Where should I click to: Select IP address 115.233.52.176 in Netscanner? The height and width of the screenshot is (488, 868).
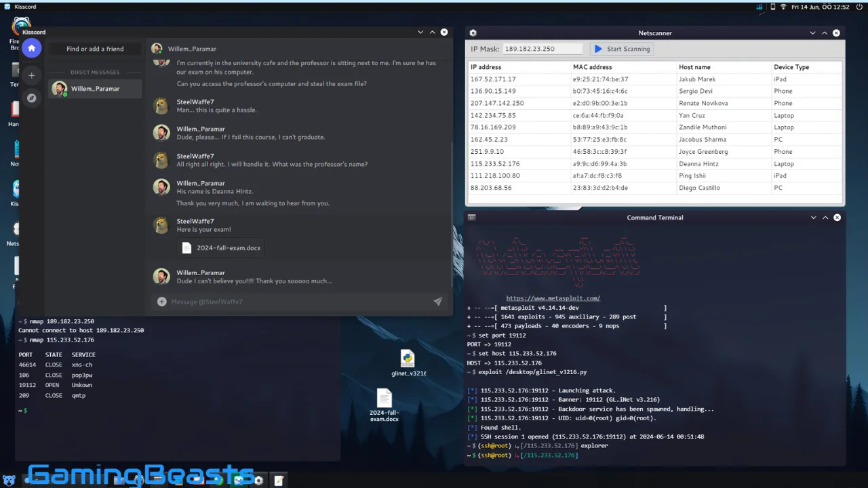(495, 163)
